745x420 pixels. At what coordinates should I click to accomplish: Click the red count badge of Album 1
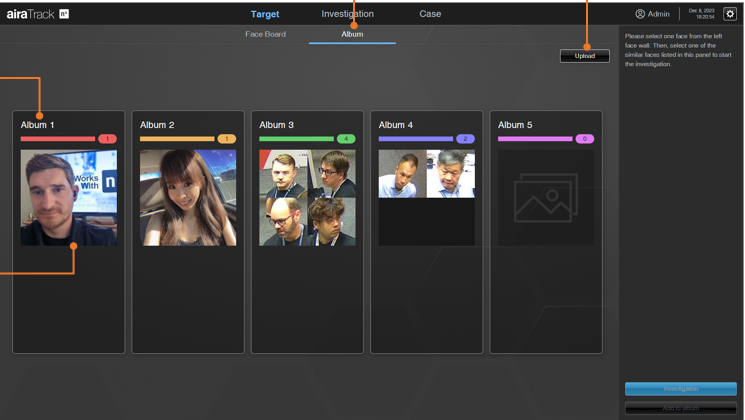click(107, 139)
